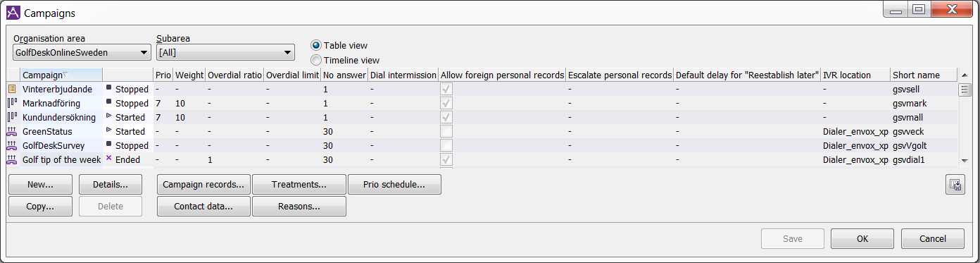Select the Timeline view radio button
The width and height of the screenshot is (980, 263).
tap(316, 61)
